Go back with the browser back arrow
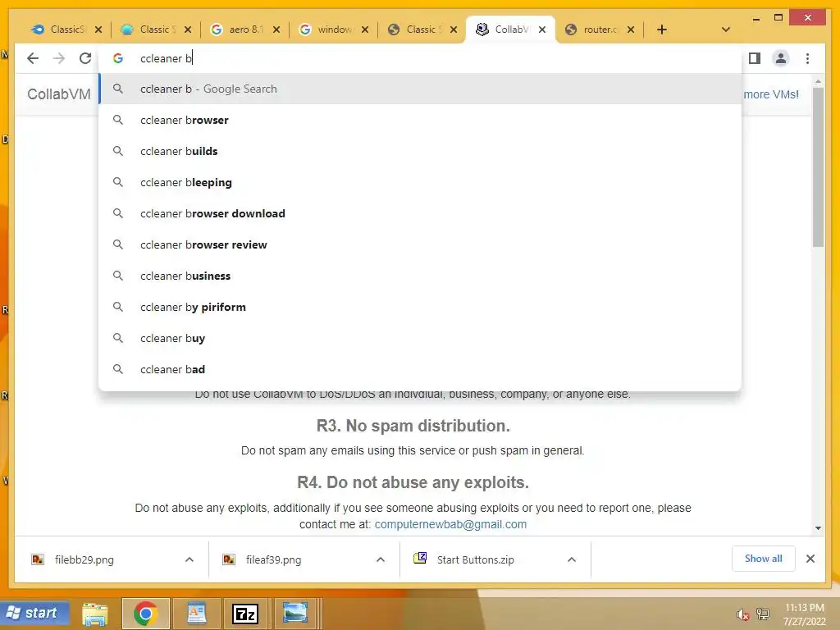 33,58
